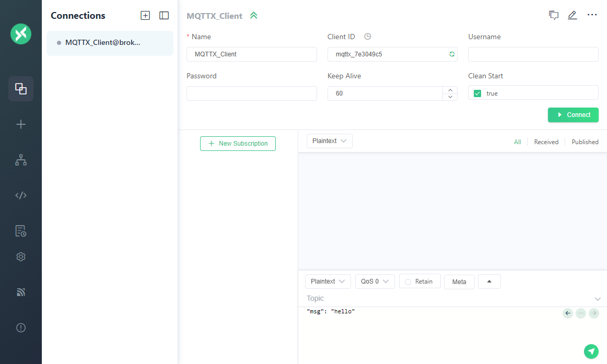Add new connection with plus box icon

(145, 16)
